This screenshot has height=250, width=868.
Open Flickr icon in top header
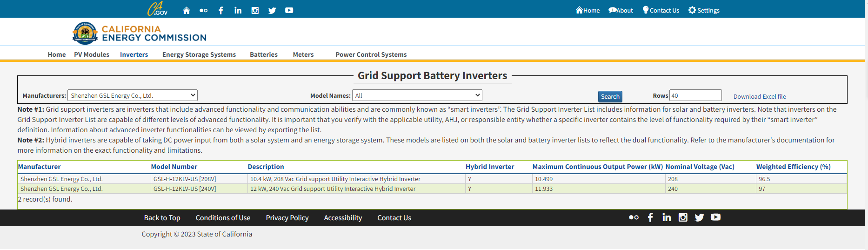[x=203, y=10]
